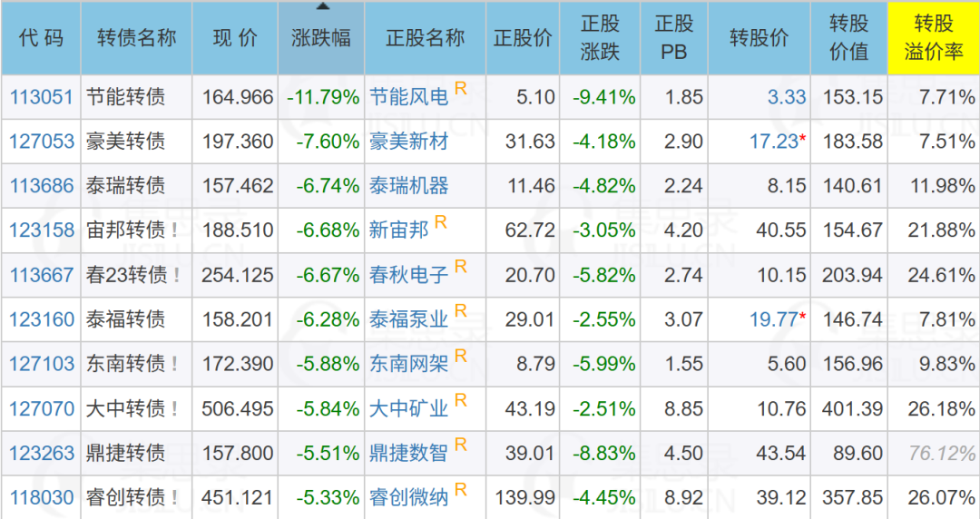Click conversion price link 17.23
The width and height of the screenshot is (980, 519).
tap(774, 142)
